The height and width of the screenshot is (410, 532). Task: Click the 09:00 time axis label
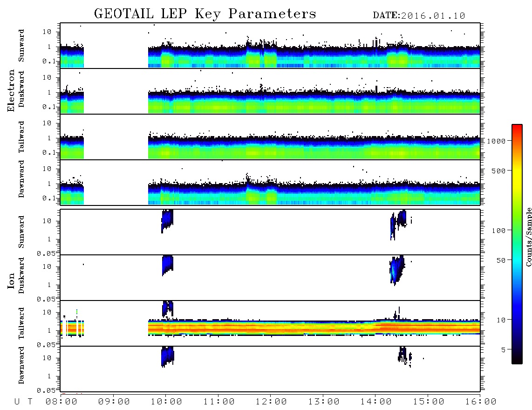(x=114, y=402)
